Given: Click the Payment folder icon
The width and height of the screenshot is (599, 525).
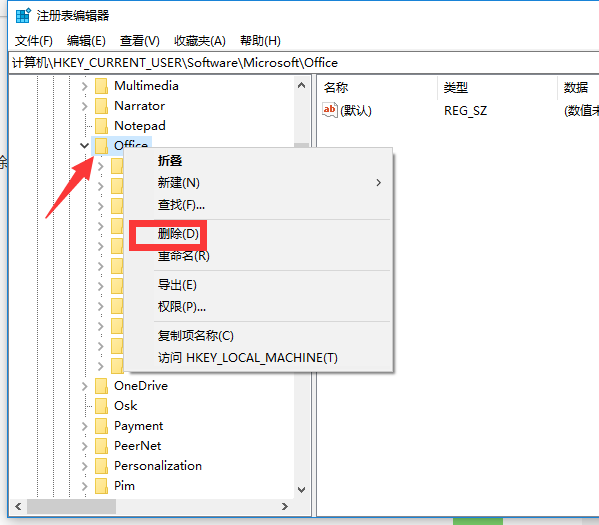Looking at the screenshot, I should 101,426.
